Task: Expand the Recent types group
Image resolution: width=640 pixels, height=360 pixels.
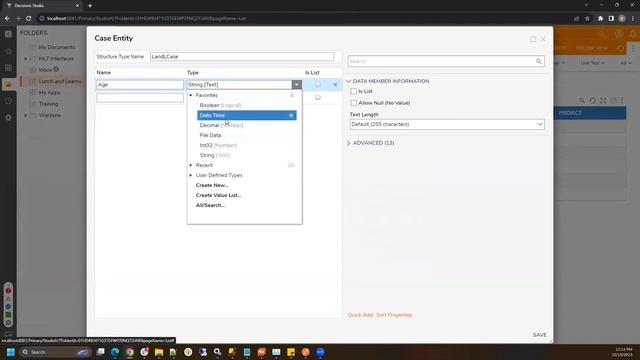Action: pos(191,165)
